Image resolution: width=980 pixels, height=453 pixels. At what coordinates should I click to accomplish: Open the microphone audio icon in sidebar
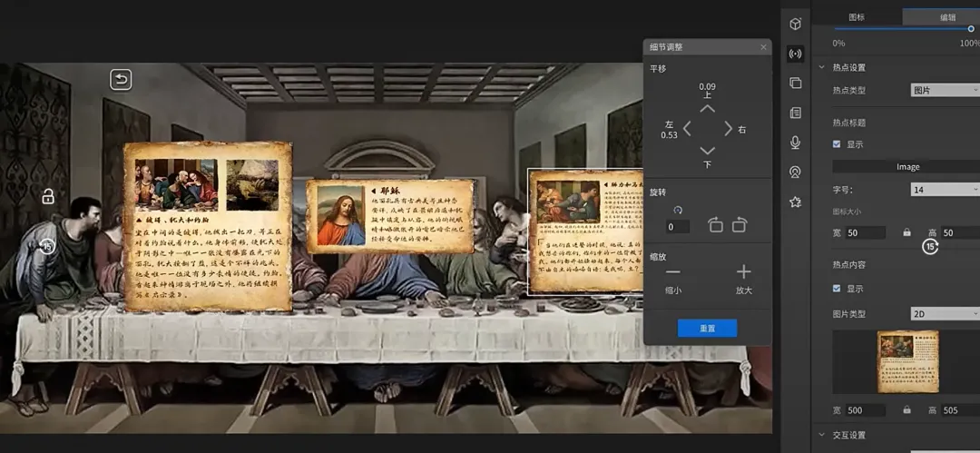coord(795,143)
